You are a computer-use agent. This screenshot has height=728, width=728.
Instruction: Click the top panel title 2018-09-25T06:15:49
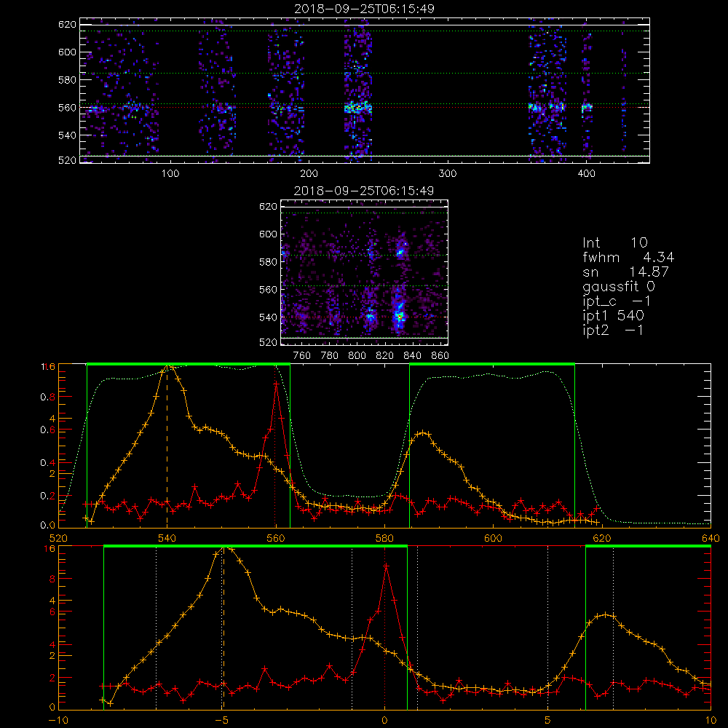364,9
